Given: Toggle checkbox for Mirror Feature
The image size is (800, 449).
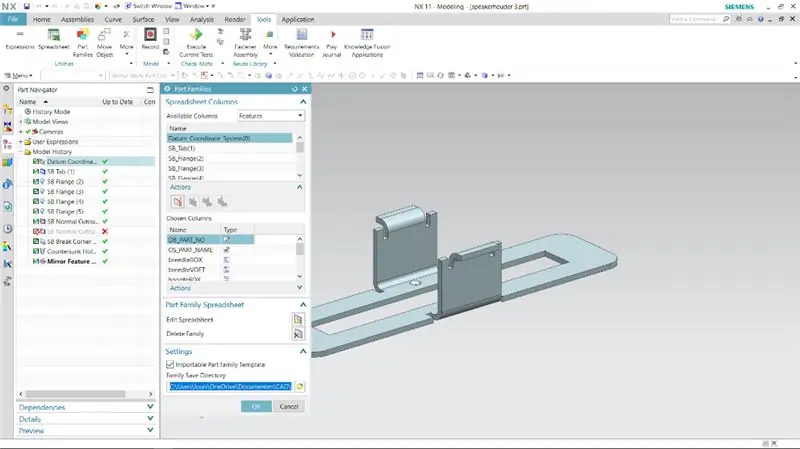Looking at the screenshot, I should coord(36,261).
